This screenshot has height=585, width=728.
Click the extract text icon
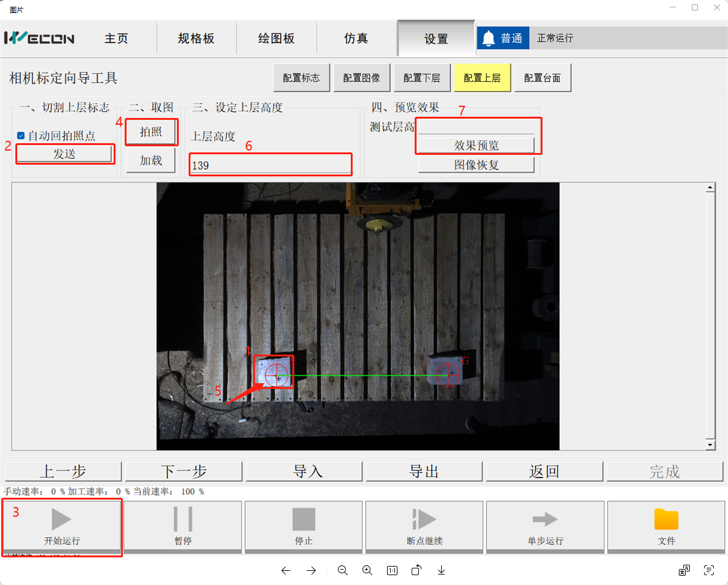[709, 570]
